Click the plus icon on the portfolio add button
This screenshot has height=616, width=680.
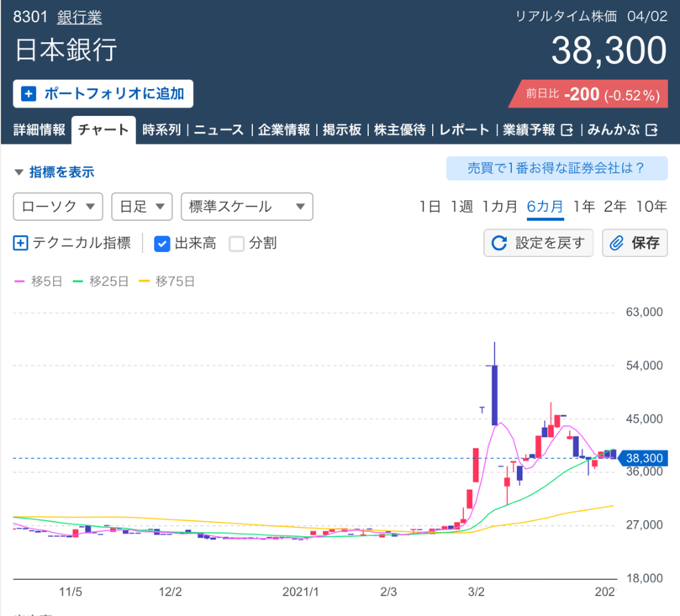pyautogui.click(x=29, y=93)
